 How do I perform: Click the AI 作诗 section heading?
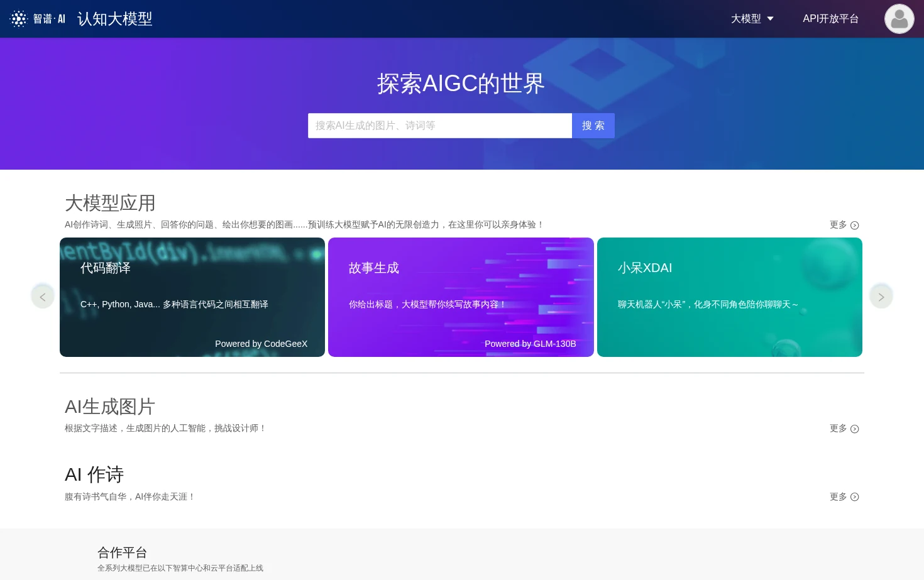(x=94, y=474)
